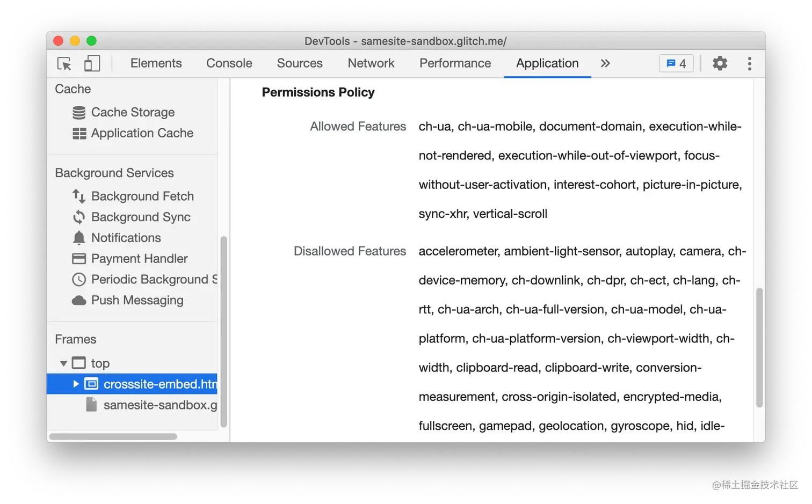
Task: Select the top frame label
Action: (x=100, y=363)
